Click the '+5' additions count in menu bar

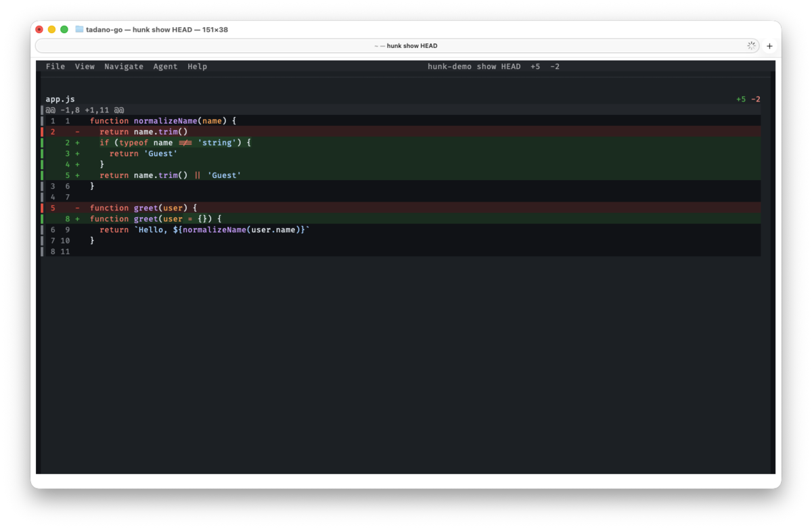(535, 66)
